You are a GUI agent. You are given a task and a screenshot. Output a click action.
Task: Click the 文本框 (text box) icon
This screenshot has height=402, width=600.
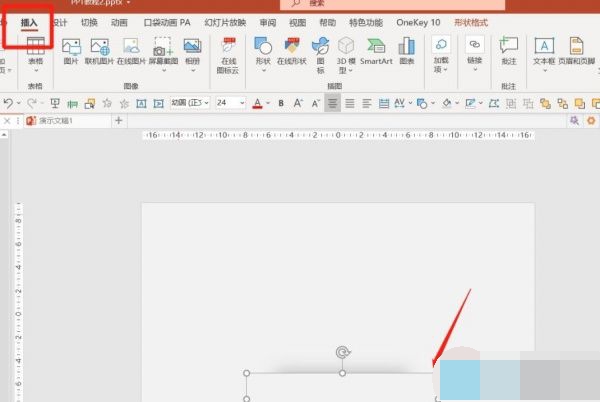[x=544, y=52]
